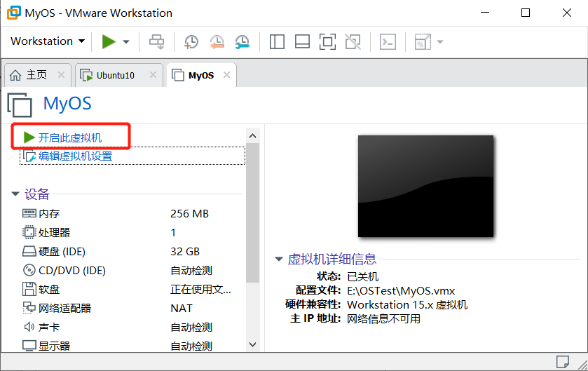Select the 处理器 device row
588x371 pixels.
(132, 232)
